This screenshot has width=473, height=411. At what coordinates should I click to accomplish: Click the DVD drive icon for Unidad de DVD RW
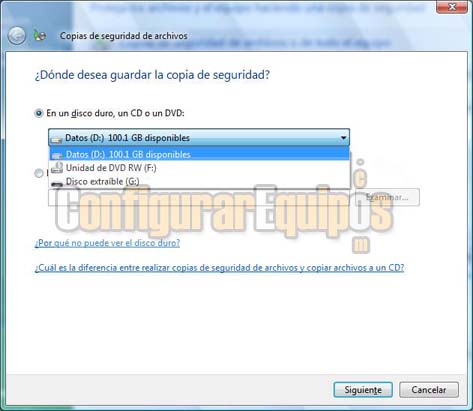57,168
